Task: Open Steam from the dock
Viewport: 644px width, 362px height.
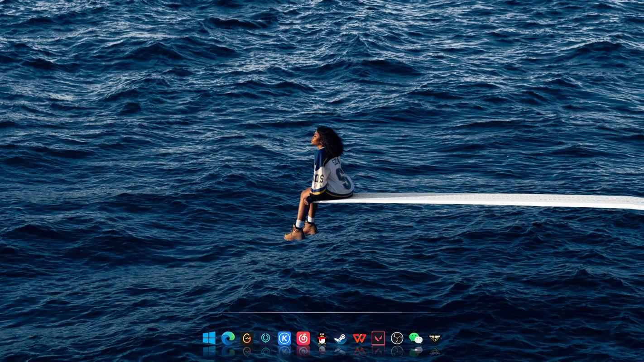Action: pos(341,338)
